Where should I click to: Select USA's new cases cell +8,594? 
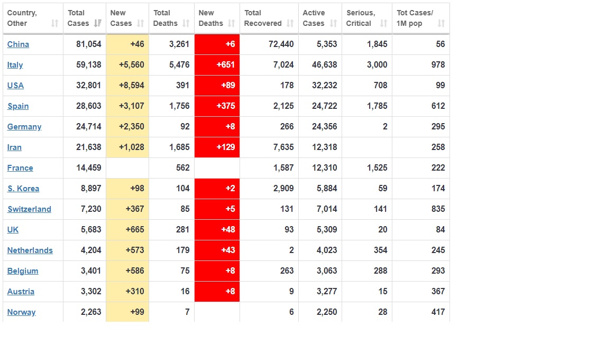pyautogui.click(x=127, y=86)
